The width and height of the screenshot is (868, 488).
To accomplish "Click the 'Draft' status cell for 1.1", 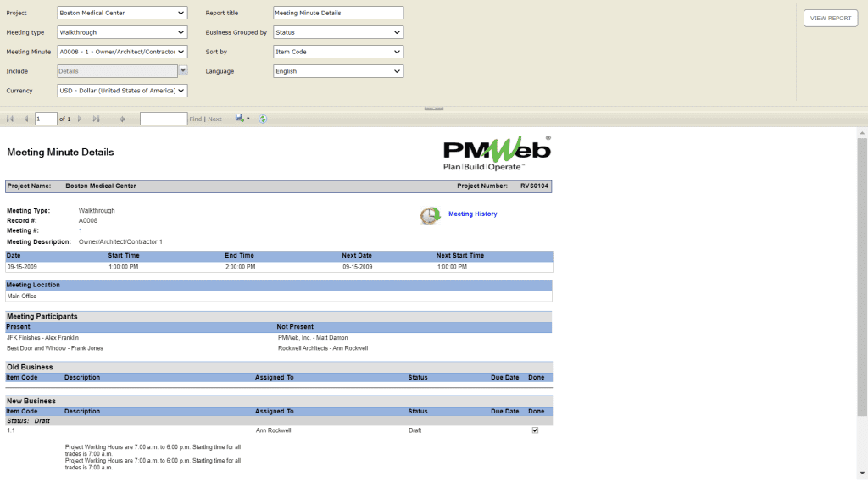I will click(415, 430).
